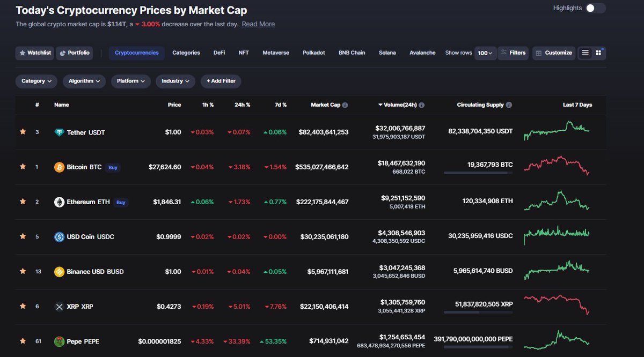Click USD Coin price $0.9999
Image resolution: width=644 pixels, height=357 pixels.
[x=169, y=237]
